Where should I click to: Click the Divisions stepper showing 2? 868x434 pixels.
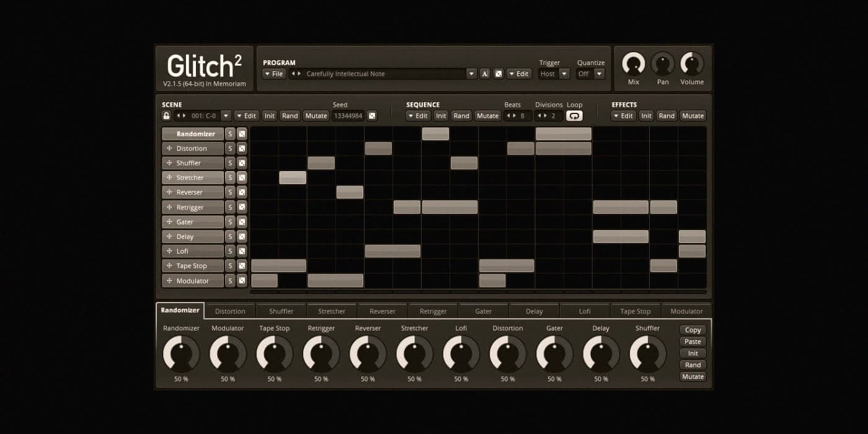549,116
